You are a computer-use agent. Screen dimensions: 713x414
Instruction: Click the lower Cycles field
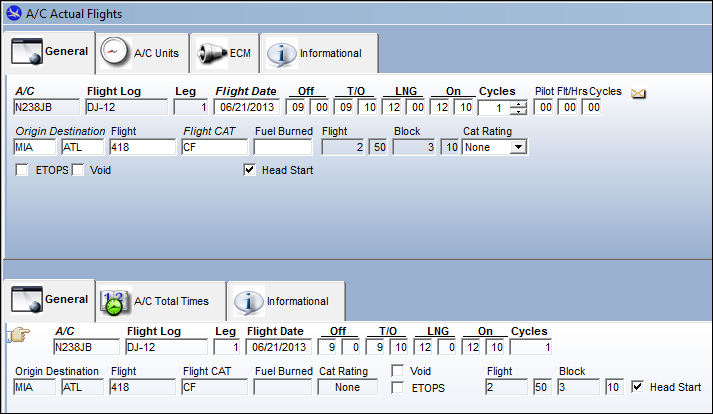pos(531,347)
